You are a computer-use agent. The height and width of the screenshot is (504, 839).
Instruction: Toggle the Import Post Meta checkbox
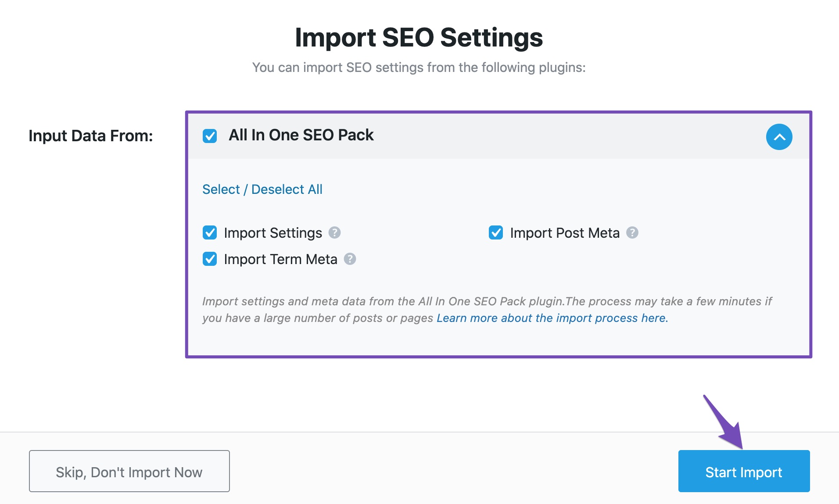pyautogui.click(x=496, y=232)
